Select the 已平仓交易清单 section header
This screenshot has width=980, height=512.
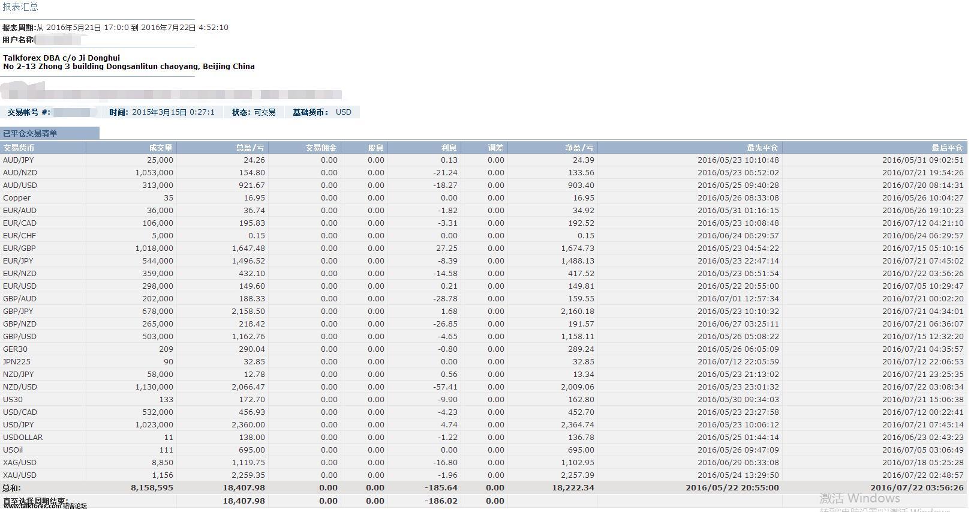(30, 133)
